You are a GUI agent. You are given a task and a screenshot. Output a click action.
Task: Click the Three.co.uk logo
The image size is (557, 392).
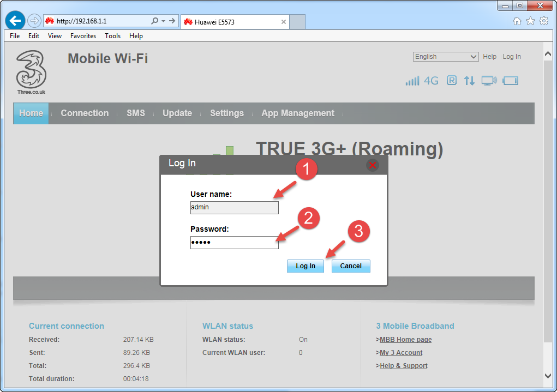click(31, 73)
